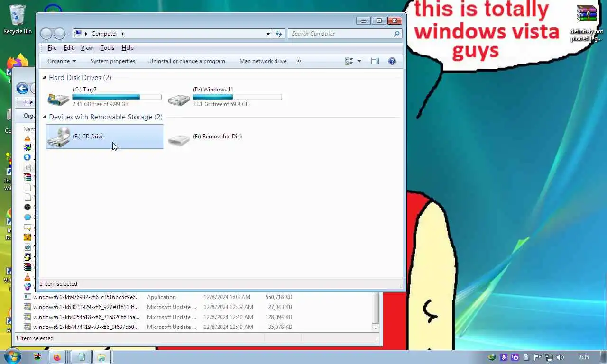Click the notepad-style taskbar button
The width and height of the screenshot is (607, 364).
coord(81,357)
